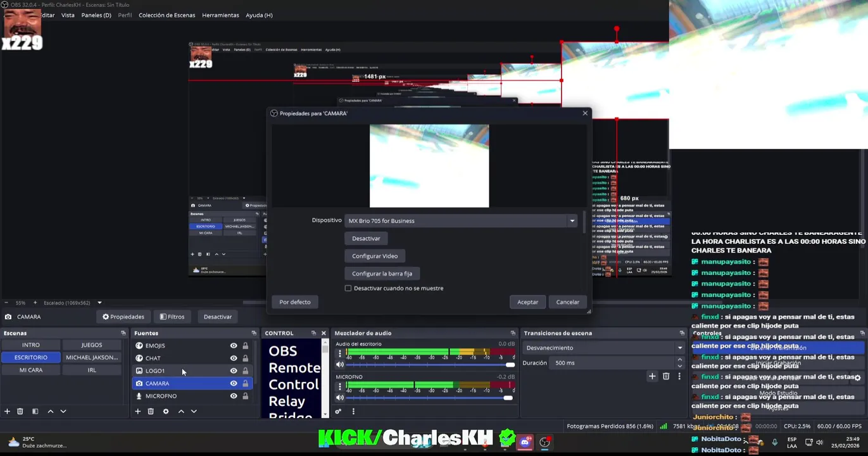This screenshot has width=868, height=456.
Task: Move selected scene down with arrow icon
Action: (x=63, y=412)
